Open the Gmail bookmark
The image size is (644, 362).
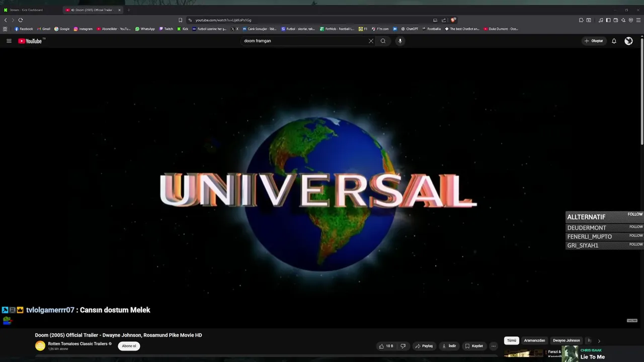coord(44,29)
